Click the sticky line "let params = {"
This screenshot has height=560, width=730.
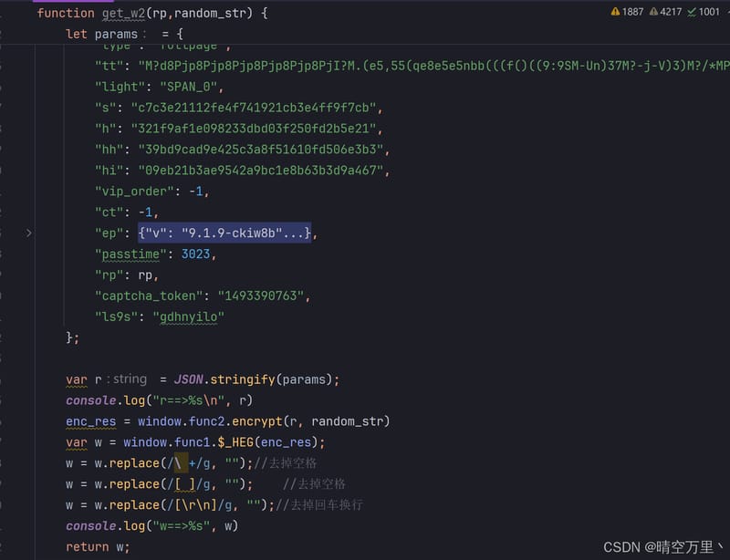pos(124,34)
